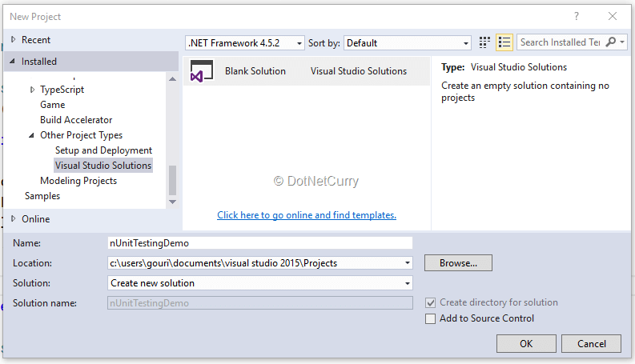Expand the Recent section

pyautogui.click(x=14, y=40)
